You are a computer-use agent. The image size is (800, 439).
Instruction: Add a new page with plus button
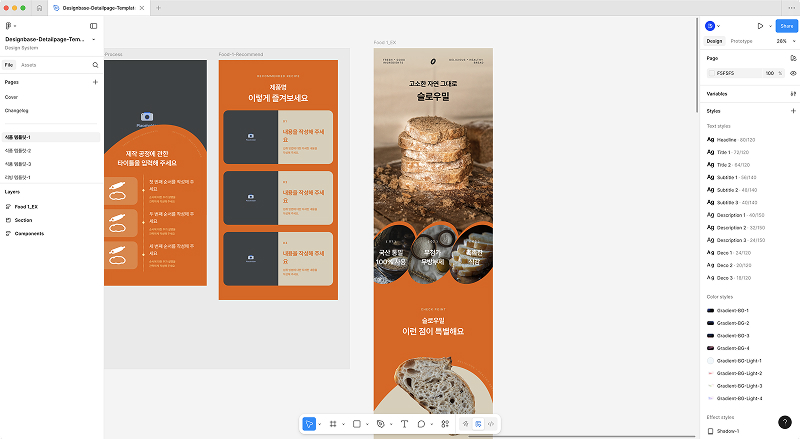click(x=95, y=82)
